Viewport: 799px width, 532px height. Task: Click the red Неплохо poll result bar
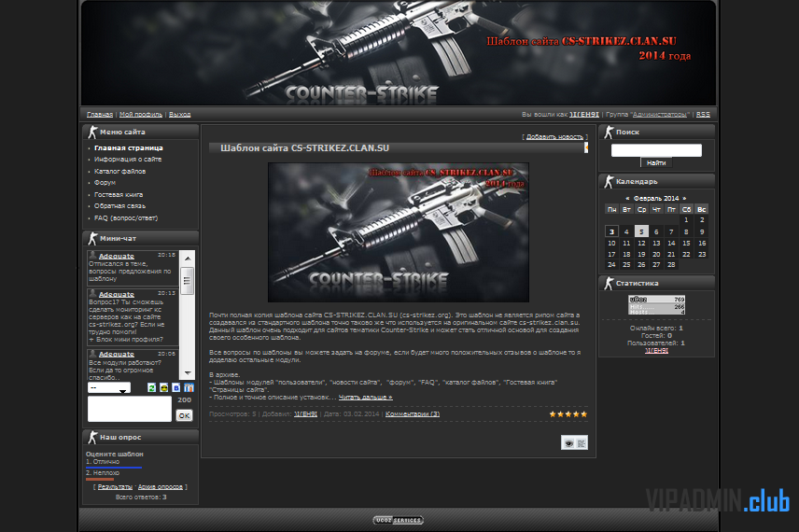100,479
